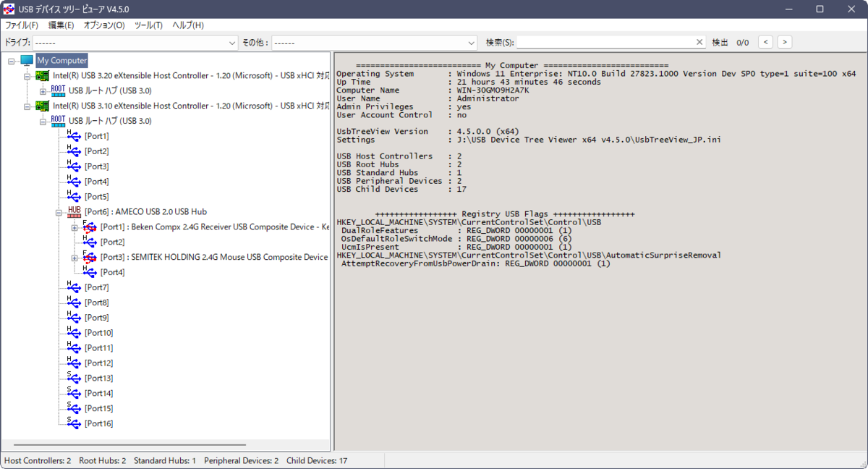Click the SuperSpeed USB icon beside [Port13]
The height and width of the screenshot is (469, 868).
[74, 378]
